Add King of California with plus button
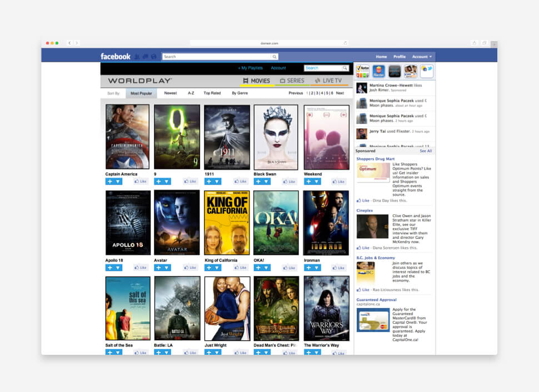Image resolution: width=539 pixels, height=392 pixels. coord(209,268)
